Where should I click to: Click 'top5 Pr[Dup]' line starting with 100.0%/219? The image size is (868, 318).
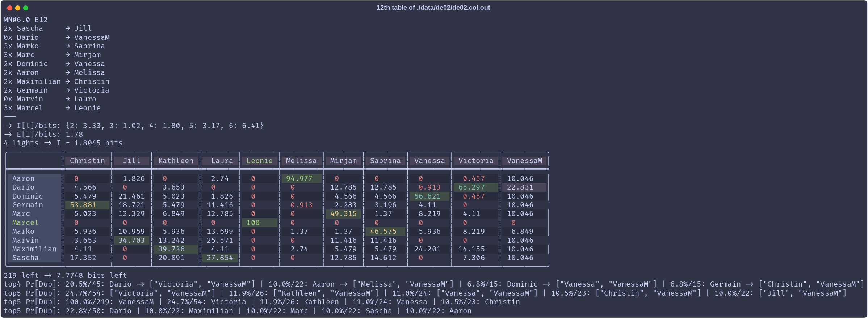click(262, 302)
